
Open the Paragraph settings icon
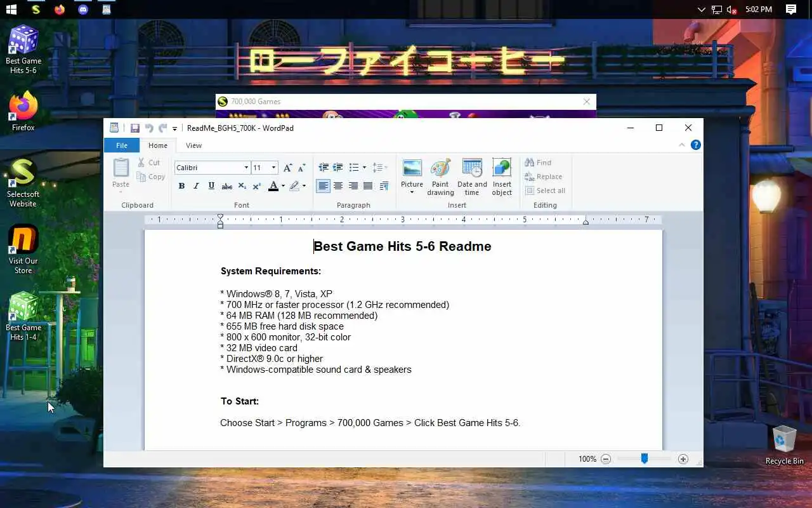click(x=384, y=186)
